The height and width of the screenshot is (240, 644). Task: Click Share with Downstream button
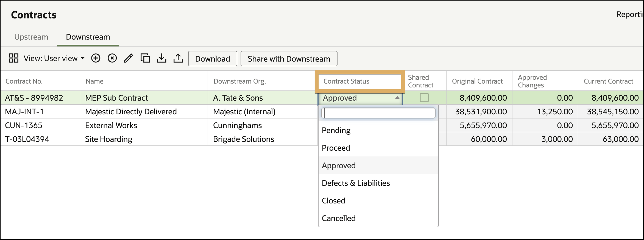point(289,59)
